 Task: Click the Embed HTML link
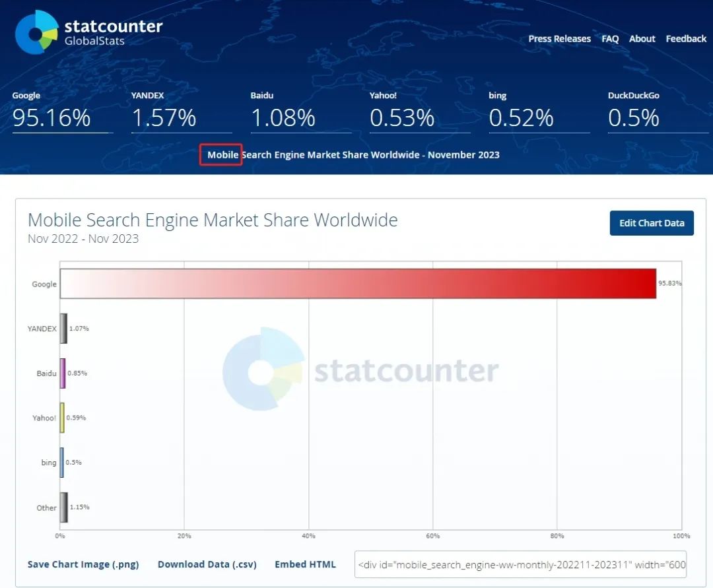[x=305, y=564]
